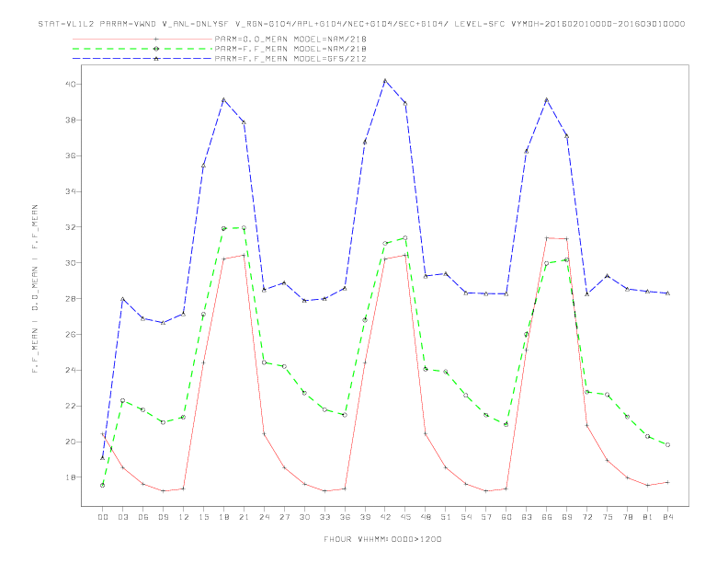The height and width of the screenshot is (563, 728).
Task: Select blue GFS triangle marker at hour 66 peak
Action: tap(547, 100)
